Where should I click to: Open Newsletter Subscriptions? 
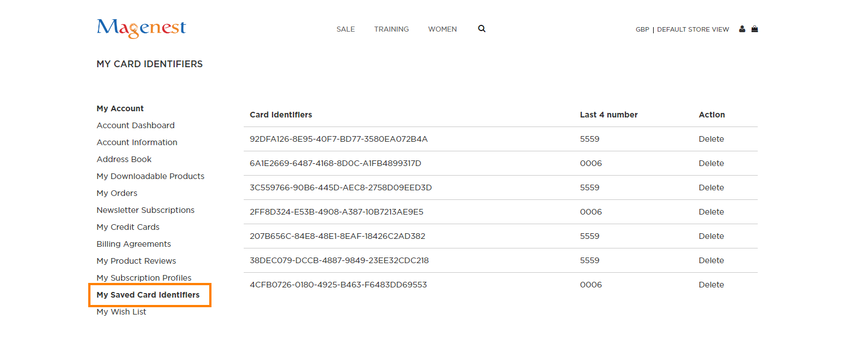(x=145, y=210)
